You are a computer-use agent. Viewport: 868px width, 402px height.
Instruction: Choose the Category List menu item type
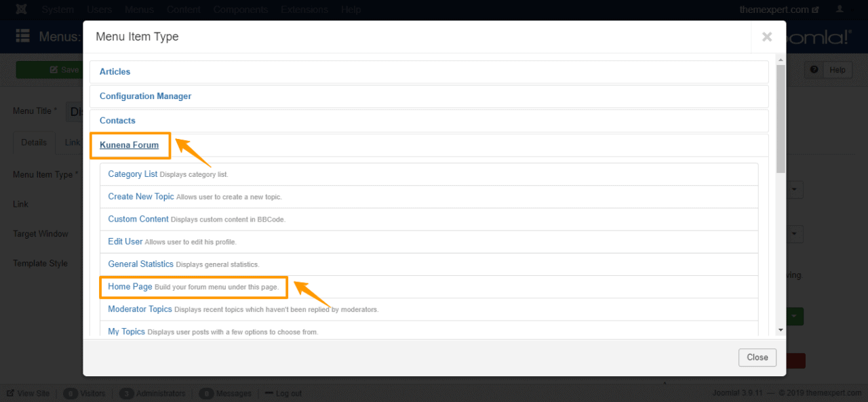pos(133,174)
